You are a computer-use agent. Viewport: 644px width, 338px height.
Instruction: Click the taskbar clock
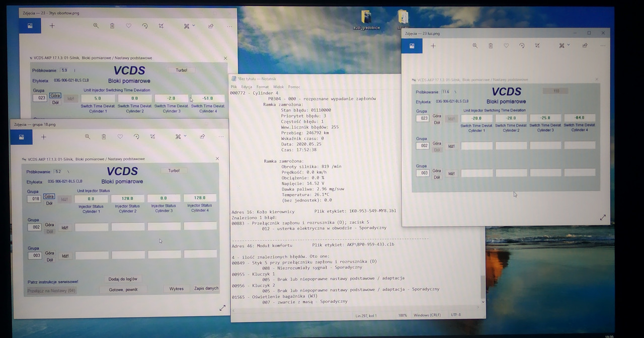610,336
